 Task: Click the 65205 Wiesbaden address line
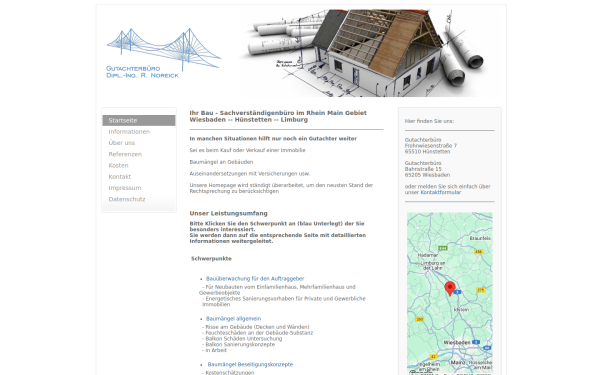pyautogui.click(x=427, y=175)
